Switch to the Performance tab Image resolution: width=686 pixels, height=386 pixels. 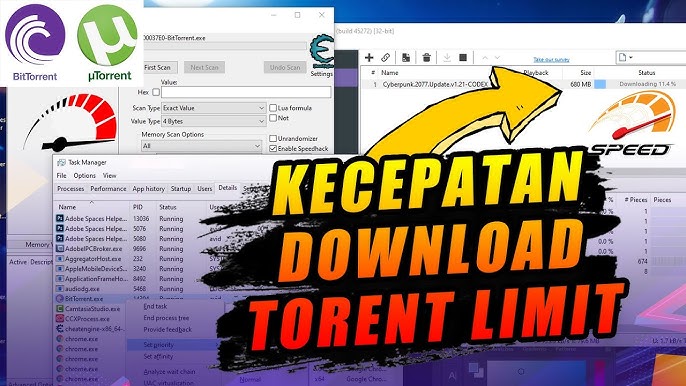click(x=108, y=189)
